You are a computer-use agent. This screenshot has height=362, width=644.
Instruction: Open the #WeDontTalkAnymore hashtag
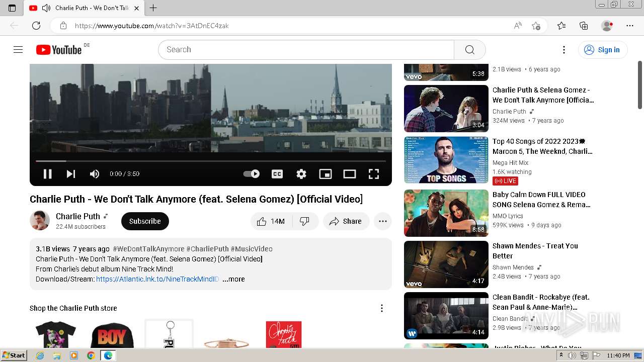point(148,249)
